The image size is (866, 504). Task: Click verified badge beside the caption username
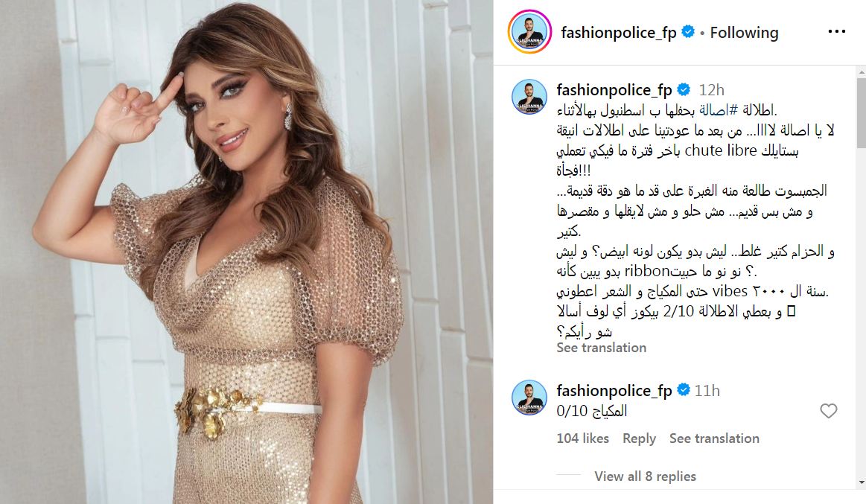coord(683,89)
